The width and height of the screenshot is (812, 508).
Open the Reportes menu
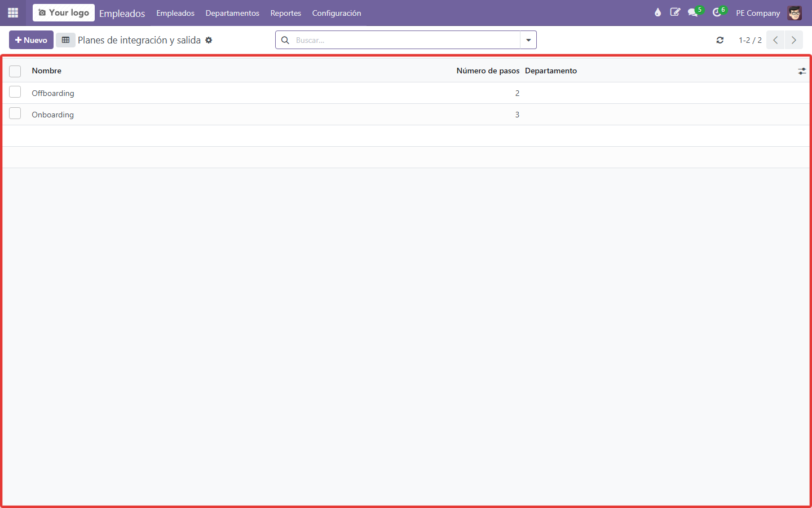tap(286, 13)
